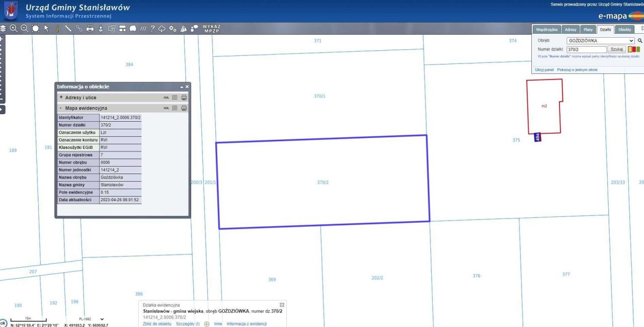This screenshot has width=644, height=327.
Task: Choose the red highlight color swatch
Action: coord(634,49)
